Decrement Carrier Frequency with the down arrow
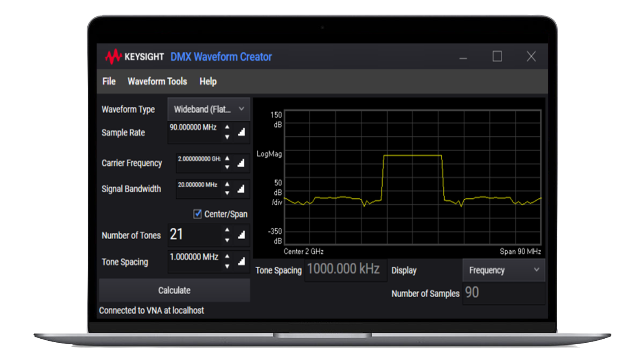The width and height of the screenshot is (644, 362). point(227,167)
